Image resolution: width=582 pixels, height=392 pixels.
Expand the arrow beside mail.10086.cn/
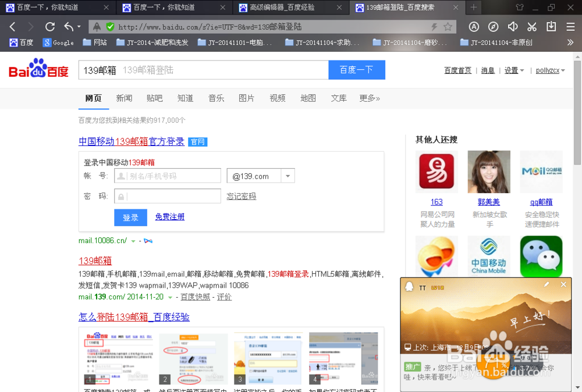(x=133, y=241)
